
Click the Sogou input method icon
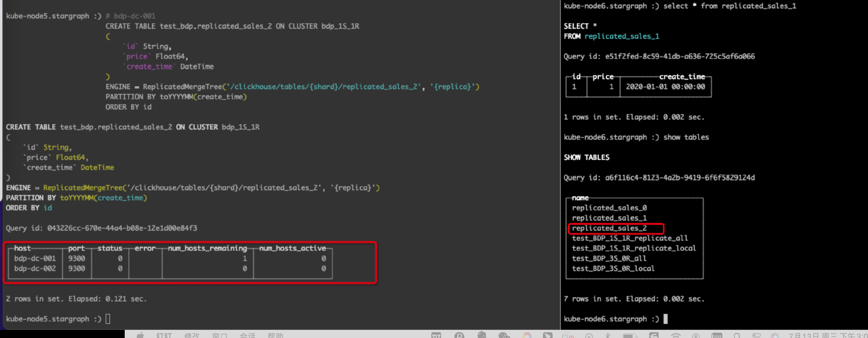(x=654, y=335)
